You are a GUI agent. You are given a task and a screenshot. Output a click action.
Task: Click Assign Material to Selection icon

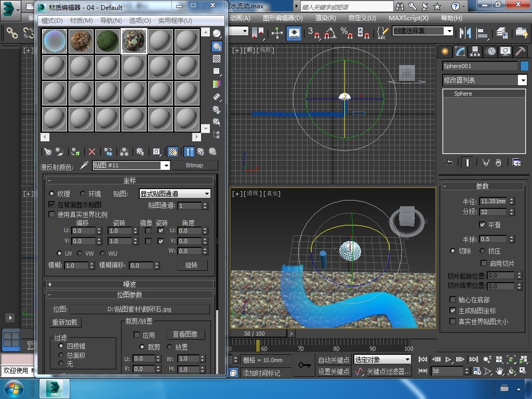click(x=75, y=152)
